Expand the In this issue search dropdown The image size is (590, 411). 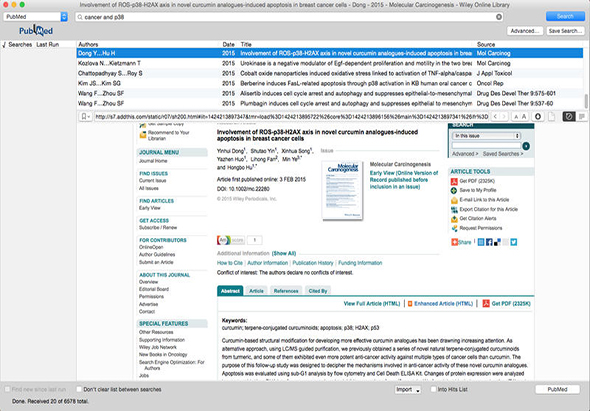point(487,136)
